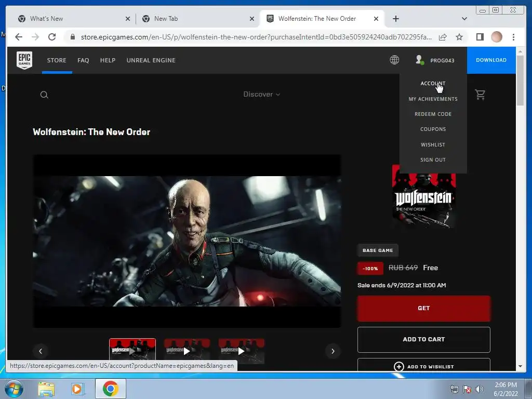Click ADD TO CART
The height and width of the screenshot is (399, 532).
424,340
